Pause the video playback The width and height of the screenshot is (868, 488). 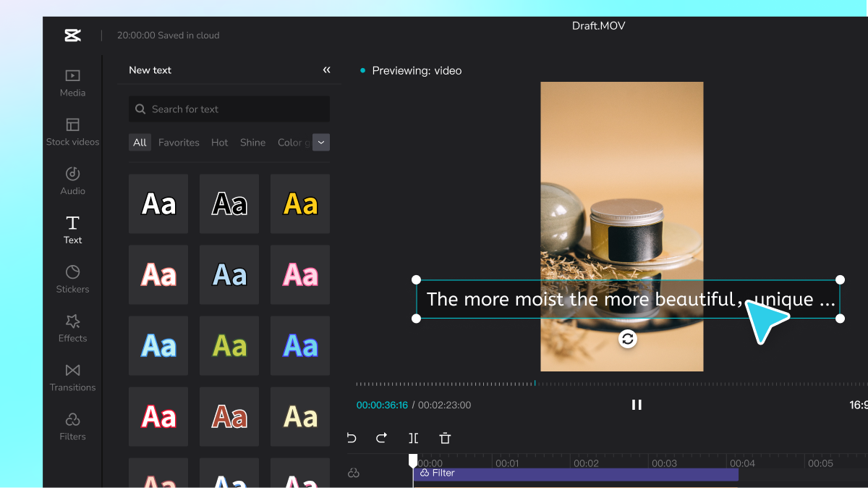pos(637,405)
